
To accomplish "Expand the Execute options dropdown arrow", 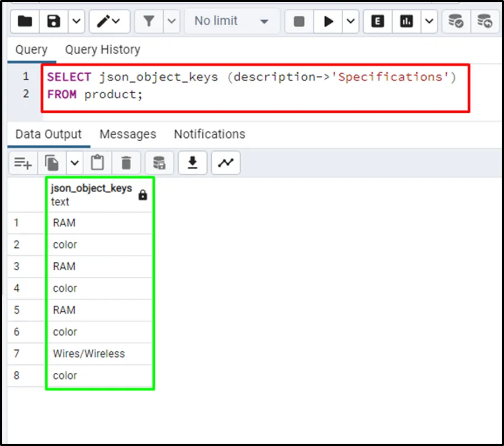I will [350, 21].
